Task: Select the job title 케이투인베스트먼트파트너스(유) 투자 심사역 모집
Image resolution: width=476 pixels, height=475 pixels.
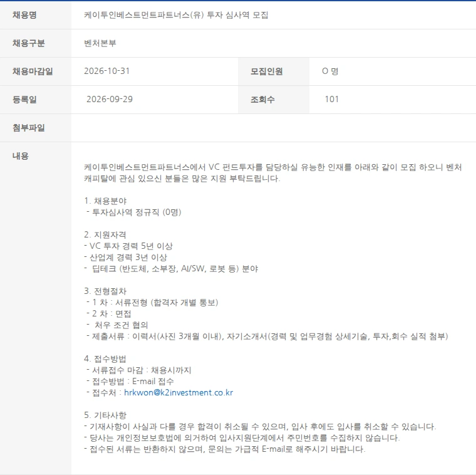Action: pyautogui.click(x=176, y=15)
